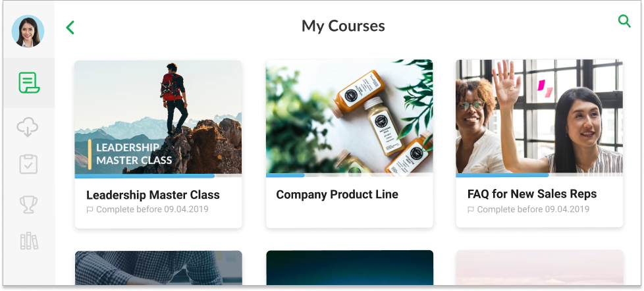The height and width of the screenshot is (291, 644).
Task: Open the cloud downloads icon
Action: (28, 127)
